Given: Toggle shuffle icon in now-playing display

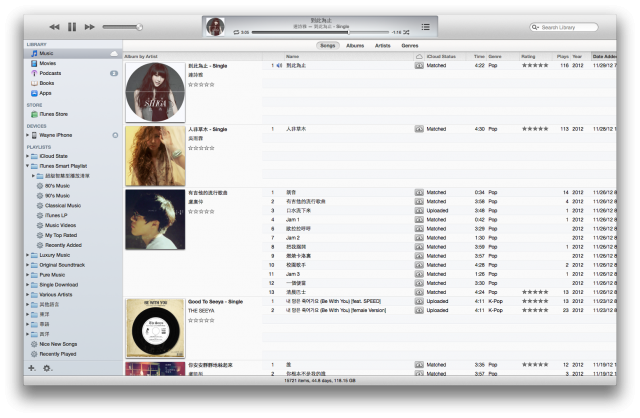Looking at the screenshot, I should pyautogui.click(x=407, y=32).
